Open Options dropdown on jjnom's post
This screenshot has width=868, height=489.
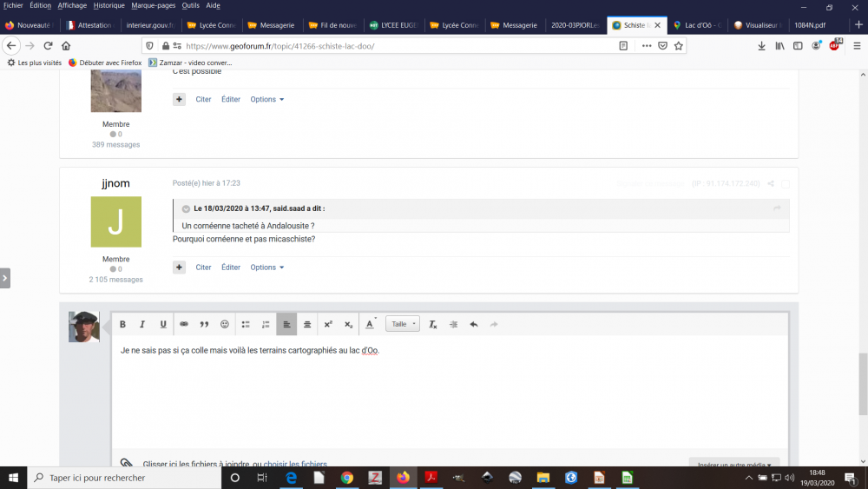tap(266, 268)
